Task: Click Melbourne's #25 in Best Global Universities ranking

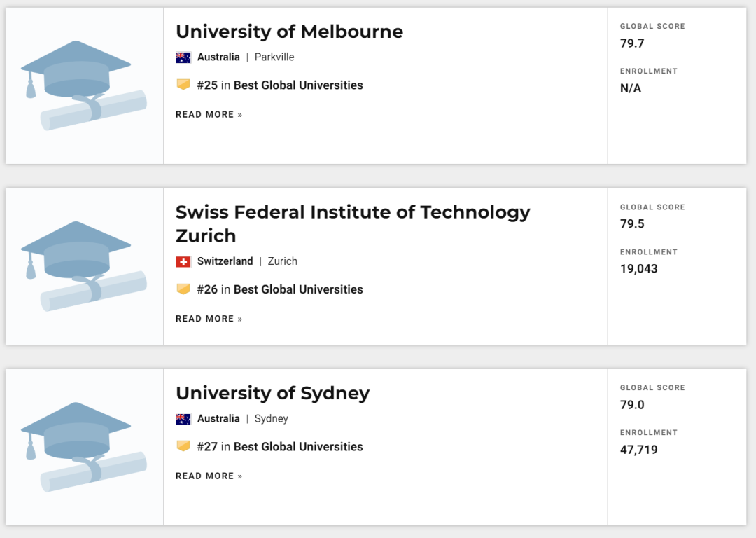Action: [x=280, y=85]
